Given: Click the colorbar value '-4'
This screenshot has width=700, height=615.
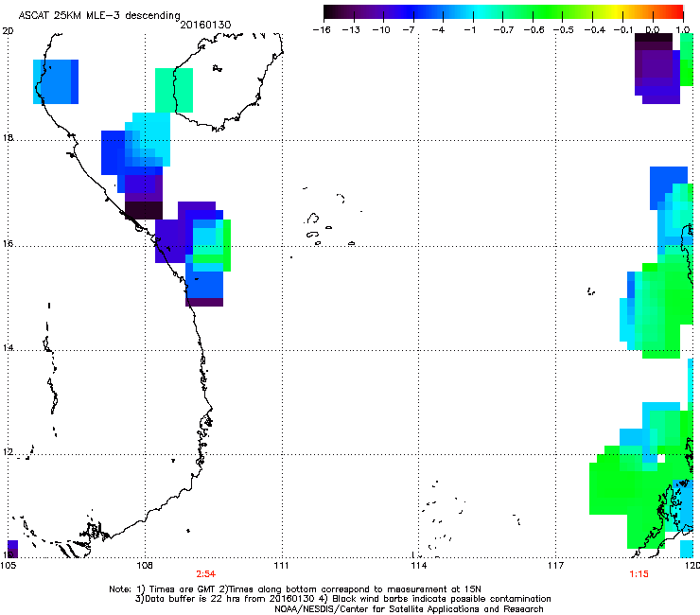Looking at the screenshot, I should [x=438, y=30].
